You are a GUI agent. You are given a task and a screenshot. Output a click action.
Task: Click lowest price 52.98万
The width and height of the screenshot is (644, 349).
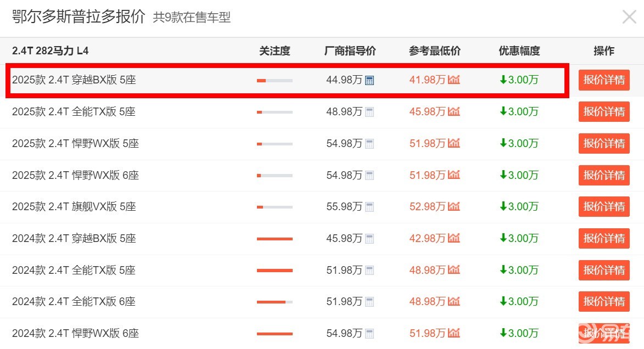pyautogui.click(x=427, y=206)
